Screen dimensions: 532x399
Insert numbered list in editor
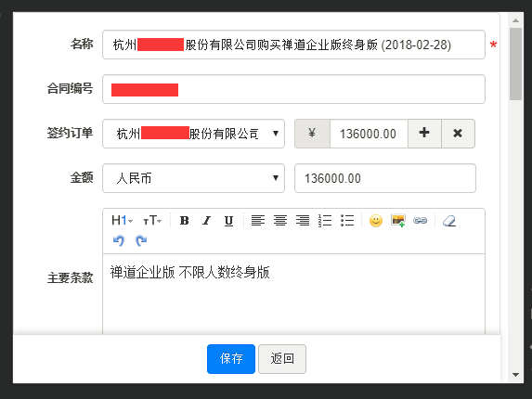click(x=325, y=221)
